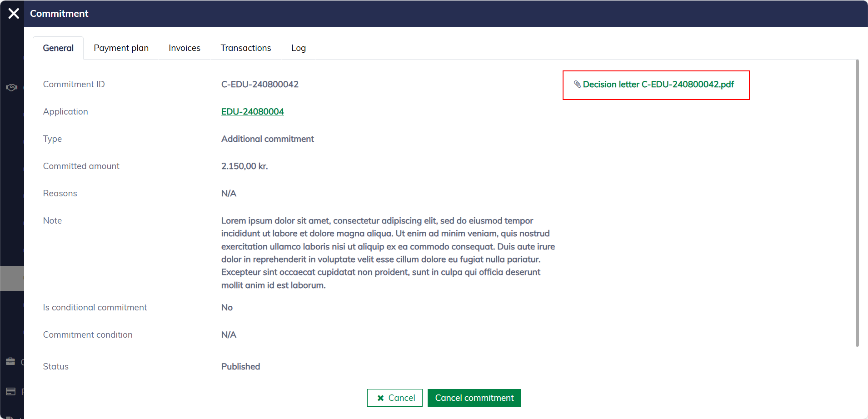This screenshot has width=868, height=419.
Task: Click the X icon inside the Cancel button
Action: (380, 398)
